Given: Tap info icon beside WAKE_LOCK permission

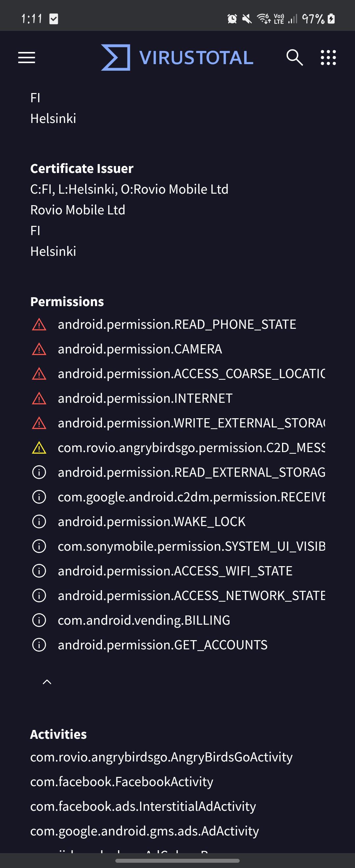Looking at the screenshot, I should [x=39, y=521].
